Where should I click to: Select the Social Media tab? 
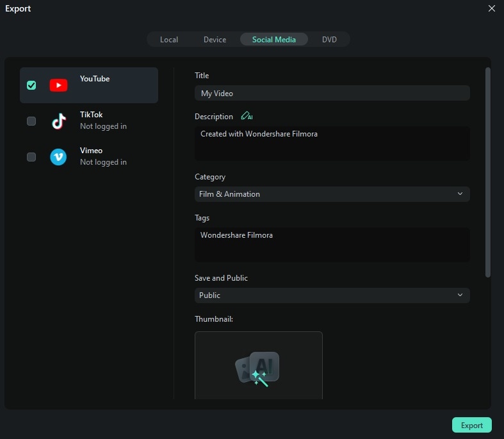point(274,39)
